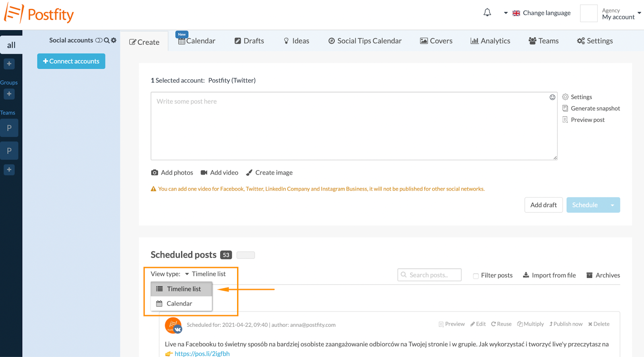Open Social accounts gear settings
Screen dimensions: 644x357
click(x=114, y=40)
